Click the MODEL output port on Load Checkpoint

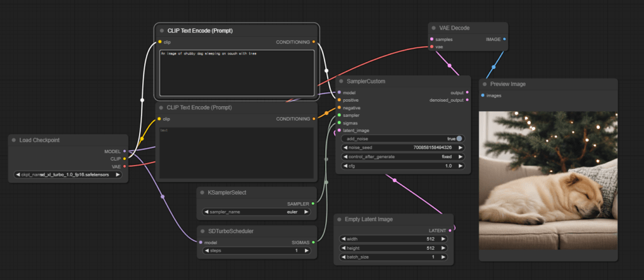tap(125, 151)
